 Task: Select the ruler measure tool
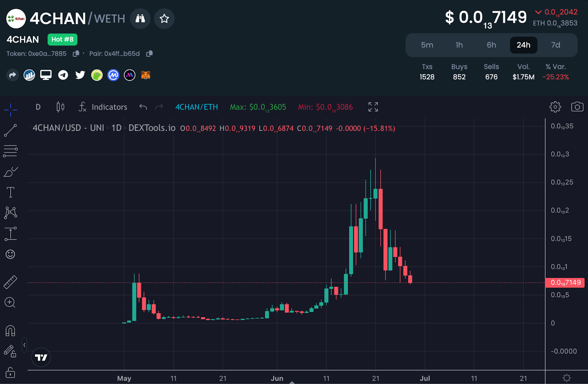tap(11, 282)
